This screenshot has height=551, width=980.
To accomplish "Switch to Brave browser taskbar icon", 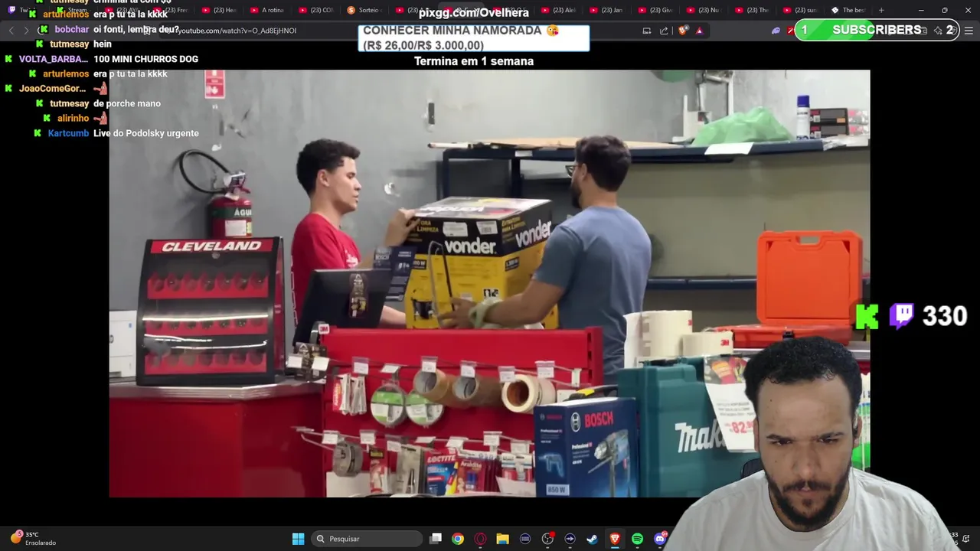I will click(615, 539).
